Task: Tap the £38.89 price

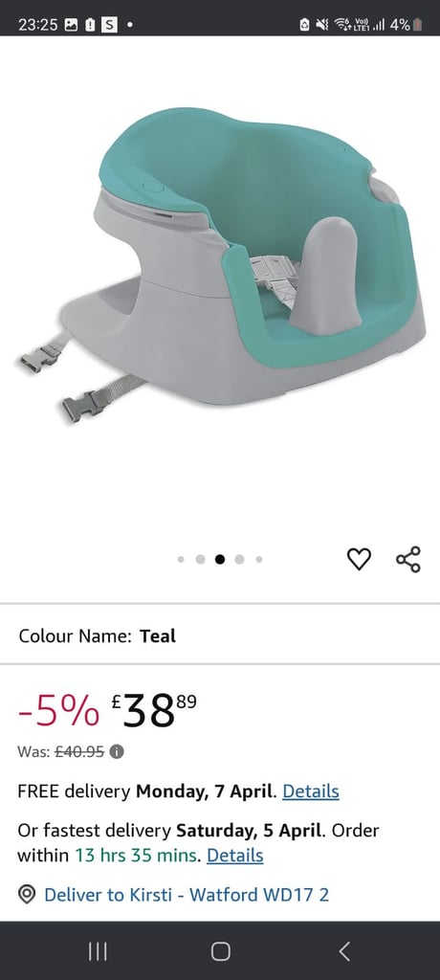Action: pyautogui.click(x=154, y=711)
